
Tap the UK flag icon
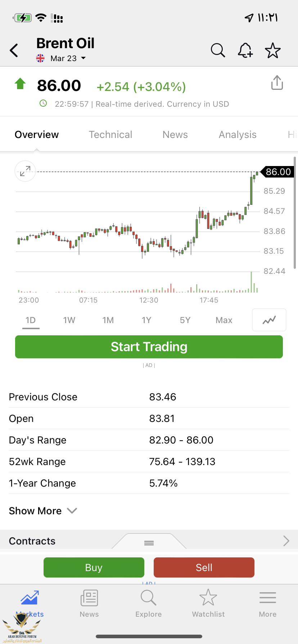pos(40,58)
